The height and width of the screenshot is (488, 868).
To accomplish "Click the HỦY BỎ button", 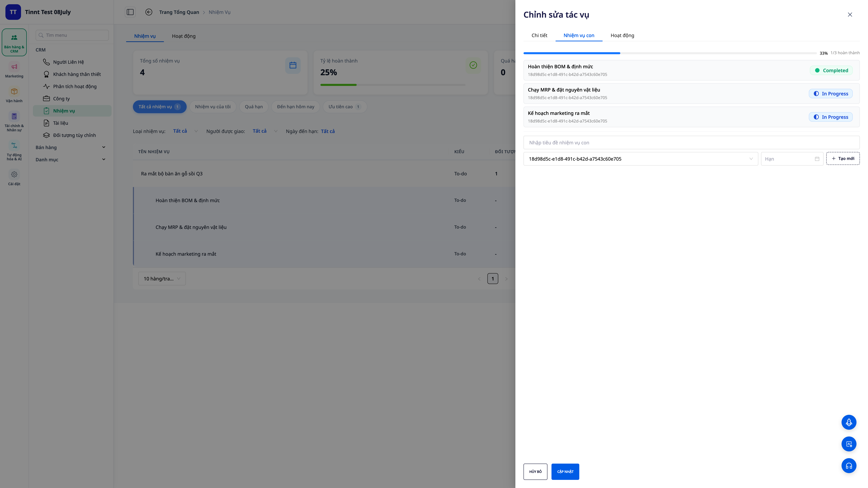I will coord(535,472).
